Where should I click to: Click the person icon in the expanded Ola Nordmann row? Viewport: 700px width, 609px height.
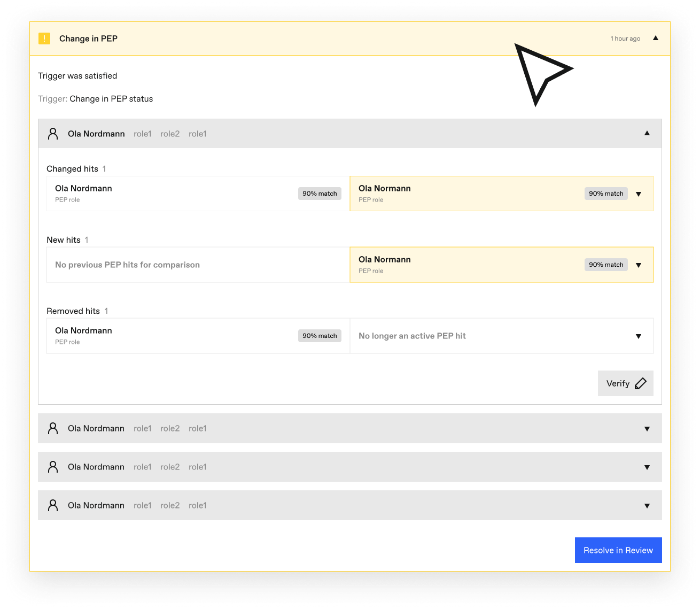[53, 134]
